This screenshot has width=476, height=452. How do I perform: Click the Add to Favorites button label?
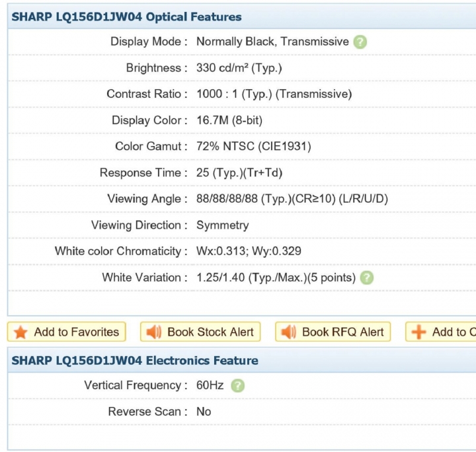point(77,332)
